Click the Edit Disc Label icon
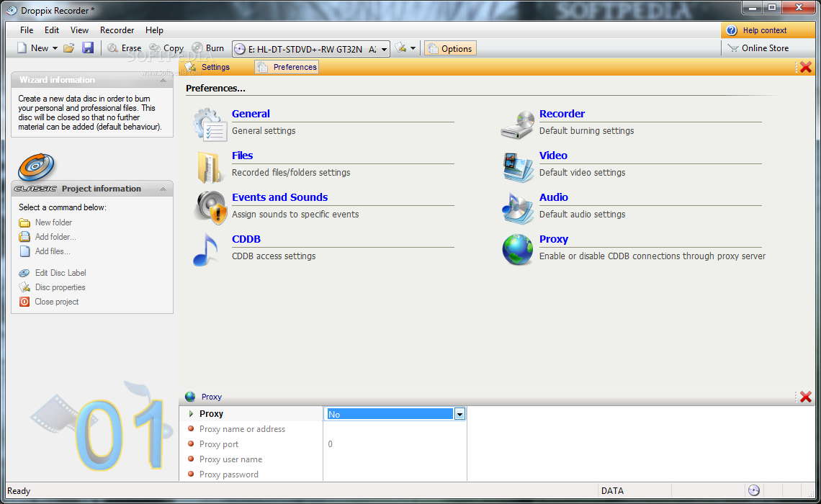Screen dimensions: 821x504 pos(24,273)
